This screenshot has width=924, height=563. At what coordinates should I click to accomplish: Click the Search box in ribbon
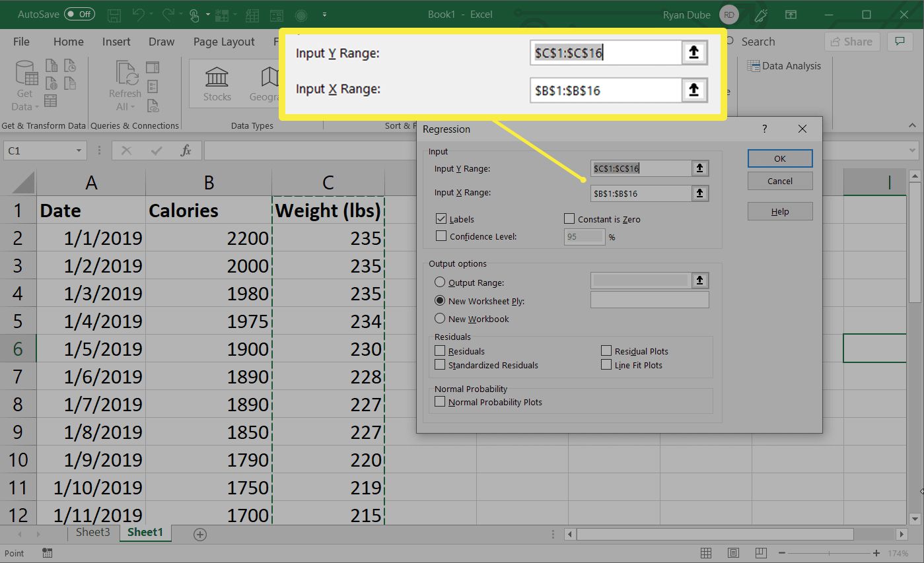click(x=758, y=42)
